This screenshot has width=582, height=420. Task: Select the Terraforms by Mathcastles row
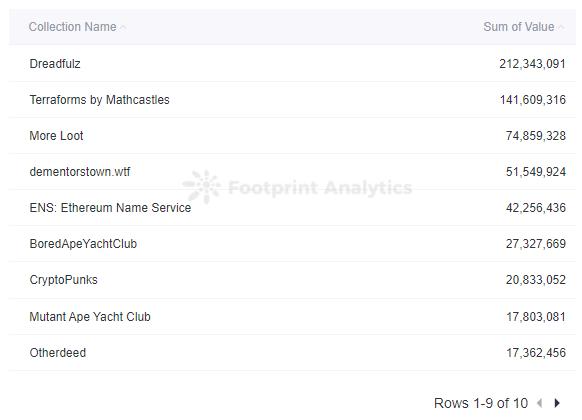coord(292,99)
